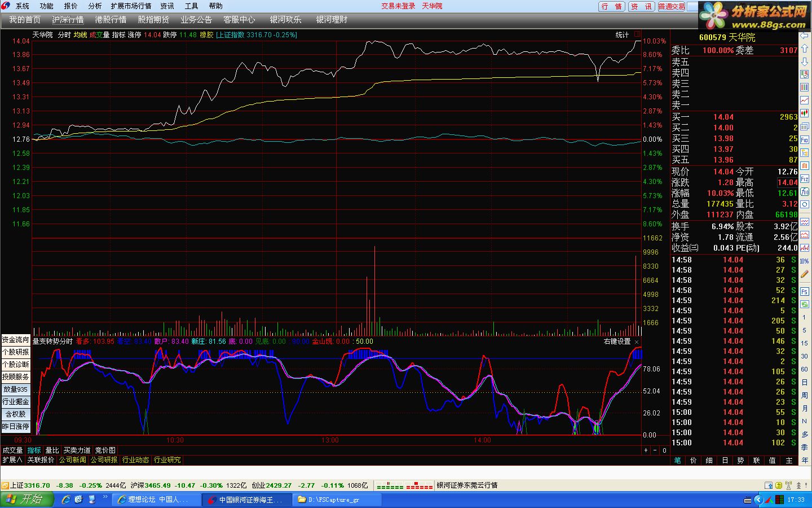Open the 行业研究 tab
Image resolution: width=812 pixels, height=508 pixels.
(167, 460)
